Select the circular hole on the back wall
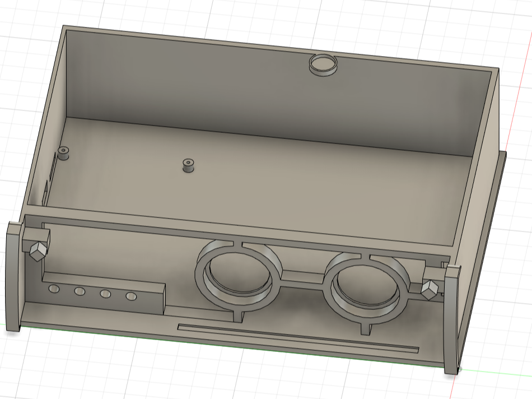This screenshot has height=399, width=532. (x=323, y=64)
